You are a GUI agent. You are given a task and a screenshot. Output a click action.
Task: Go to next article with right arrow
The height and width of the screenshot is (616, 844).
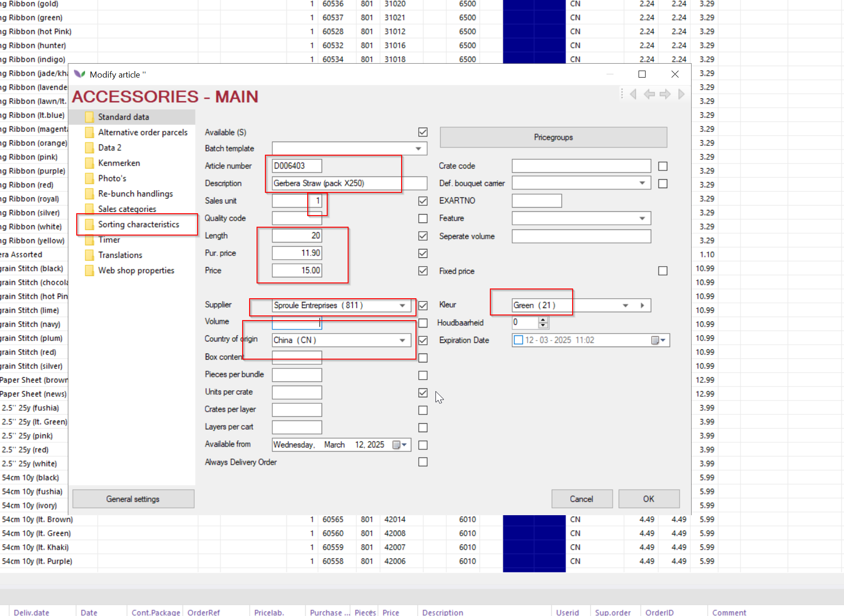(665, 94)
